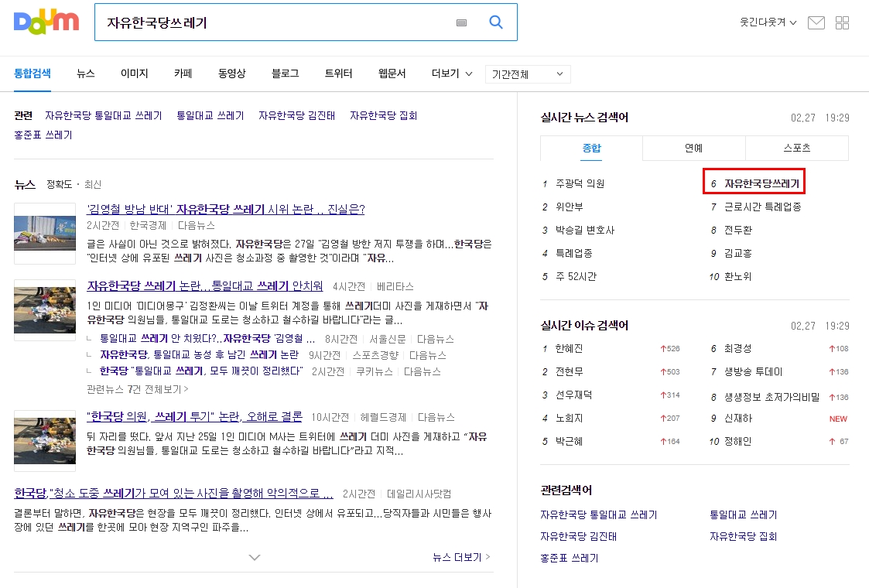
Task: Open the 웃긴다웃겨 account dropdown
Action: [768, 22]
